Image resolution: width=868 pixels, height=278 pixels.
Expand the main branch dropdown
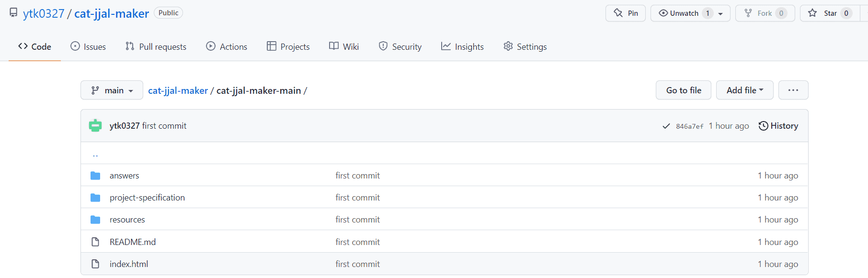[x=112, y=90]
